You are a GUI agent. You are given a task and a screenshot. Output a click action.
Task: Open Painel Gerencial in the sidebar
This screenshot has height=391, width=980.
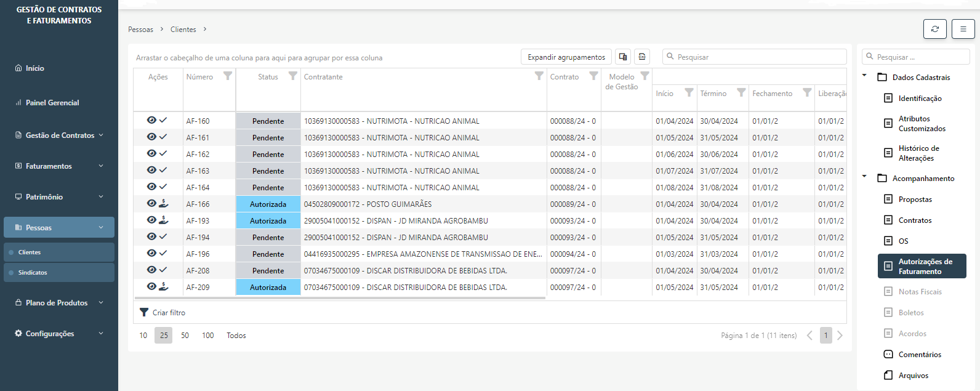click(x=52, y=103)
